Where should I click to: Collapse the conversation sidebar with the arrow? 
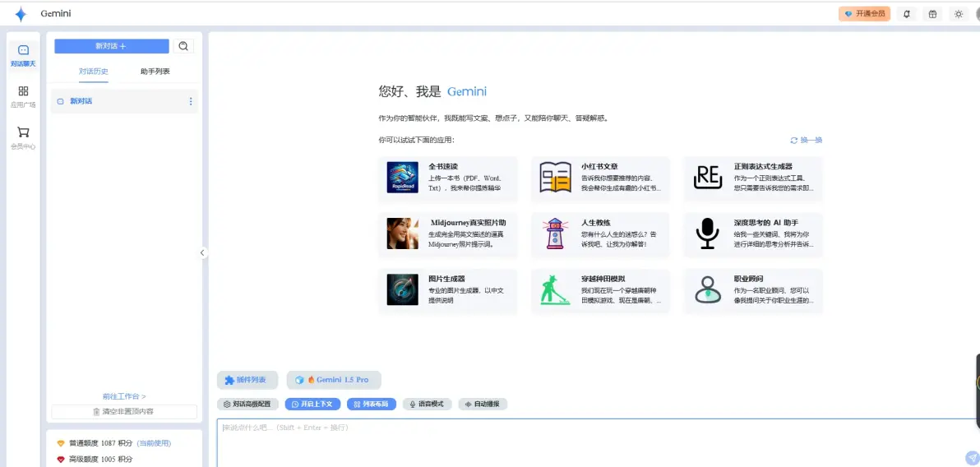point(202,252)
